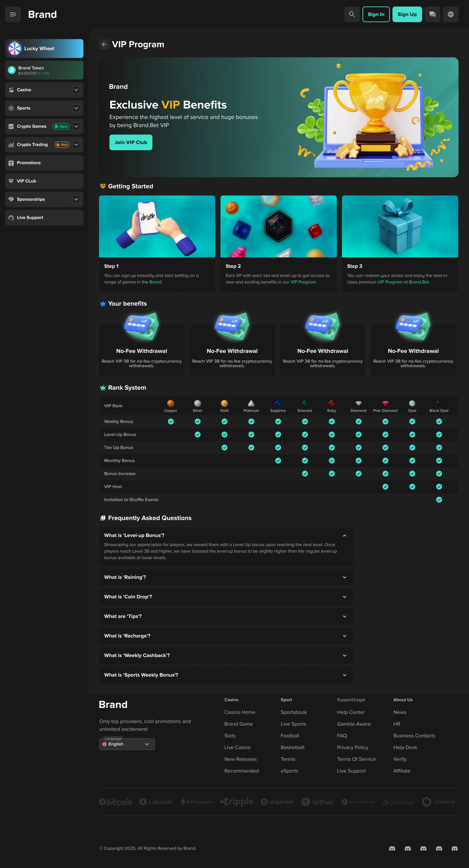Click the VIP Club diamond icon
The image size is (469, 868).
[11, 181]
